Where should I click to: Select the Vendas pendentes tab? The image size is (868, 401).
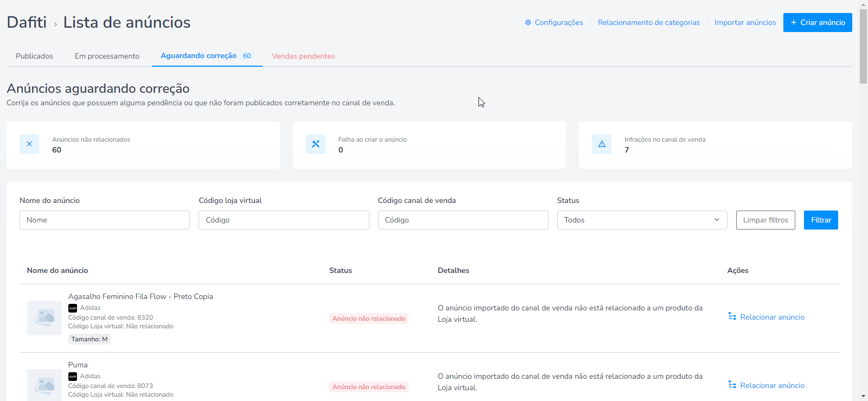[x=303, y=56]
